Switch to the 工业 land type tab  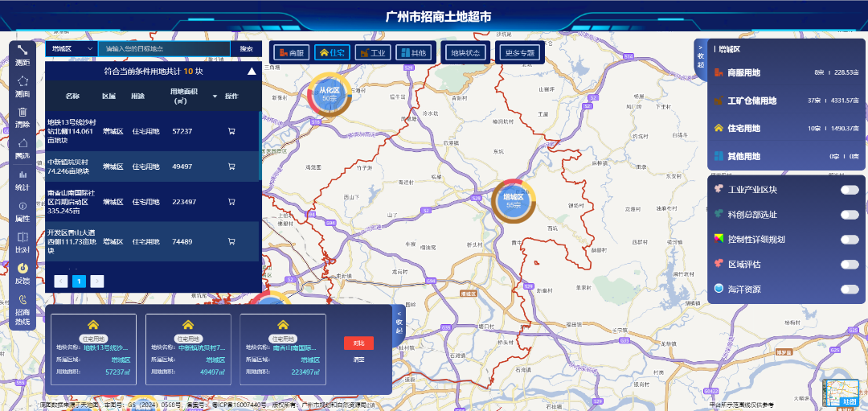tap(374, 53)
